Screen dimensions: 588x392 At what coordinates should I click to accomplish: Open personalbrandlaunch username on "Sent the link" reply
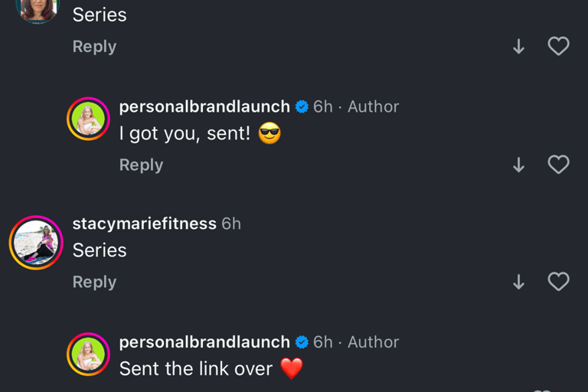click(204, 341)
